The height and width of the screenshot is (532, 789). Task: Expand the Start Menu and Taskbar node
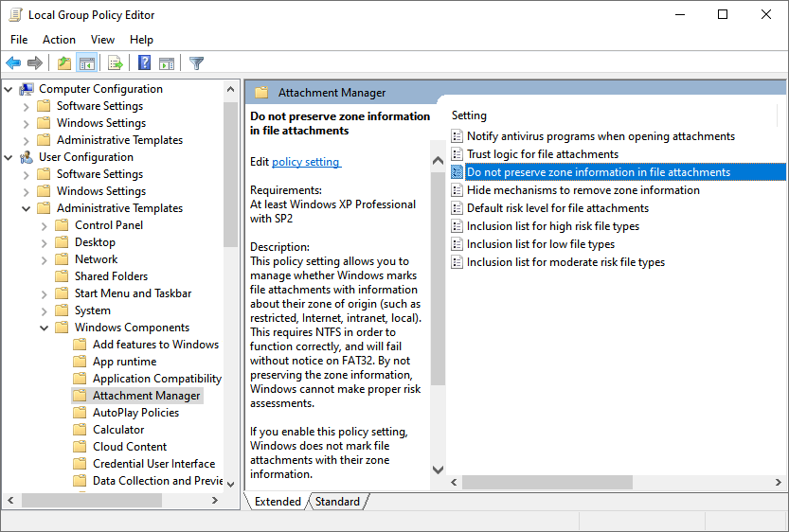click(44, 294)
